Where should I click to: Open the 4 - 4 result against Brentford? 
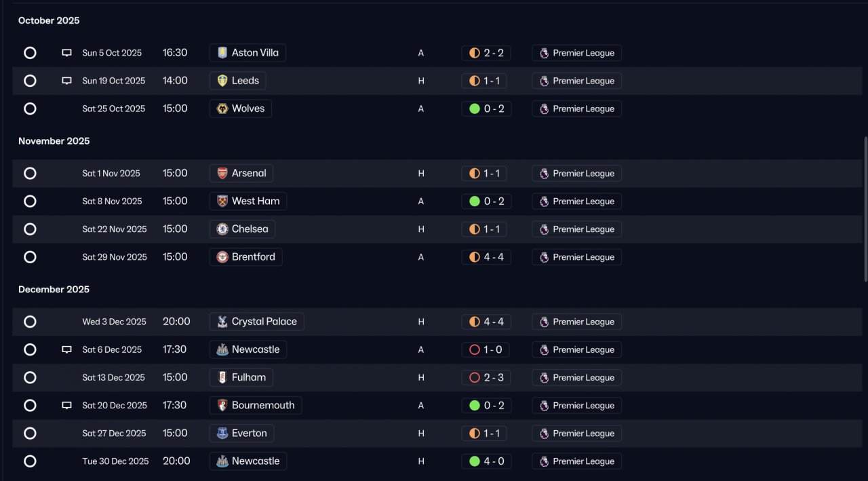point(487,257)
